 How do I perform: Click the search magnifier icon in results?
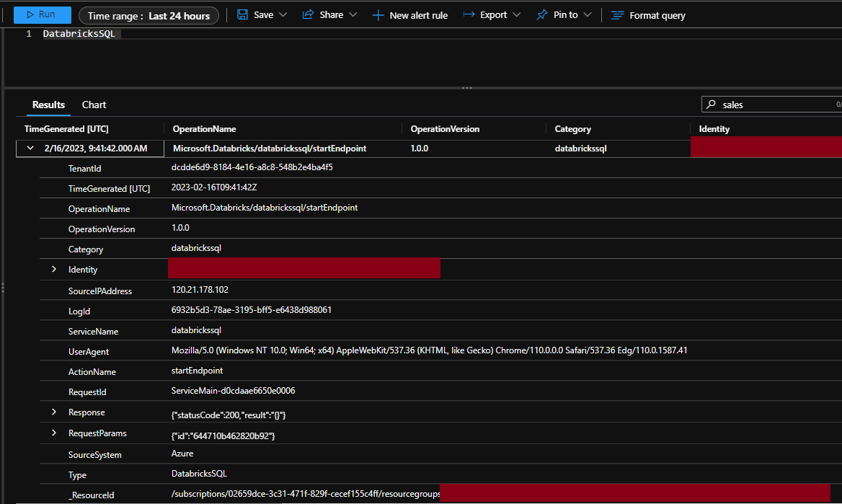(711, 105)
